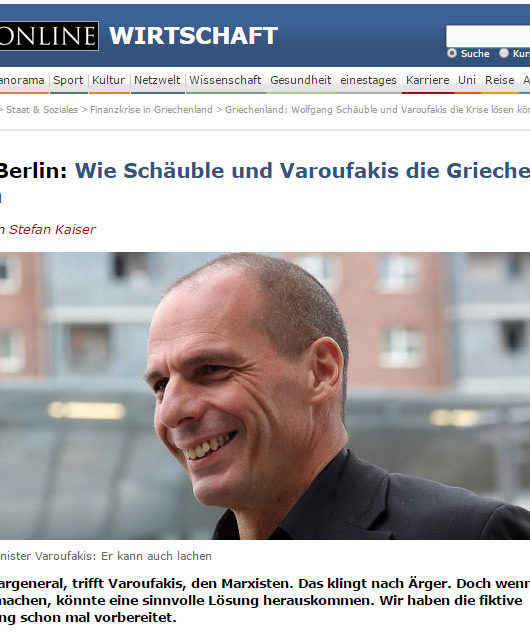Click the ONLINE logo in header
Screen dimensions: 530x632
click(49, 36)
